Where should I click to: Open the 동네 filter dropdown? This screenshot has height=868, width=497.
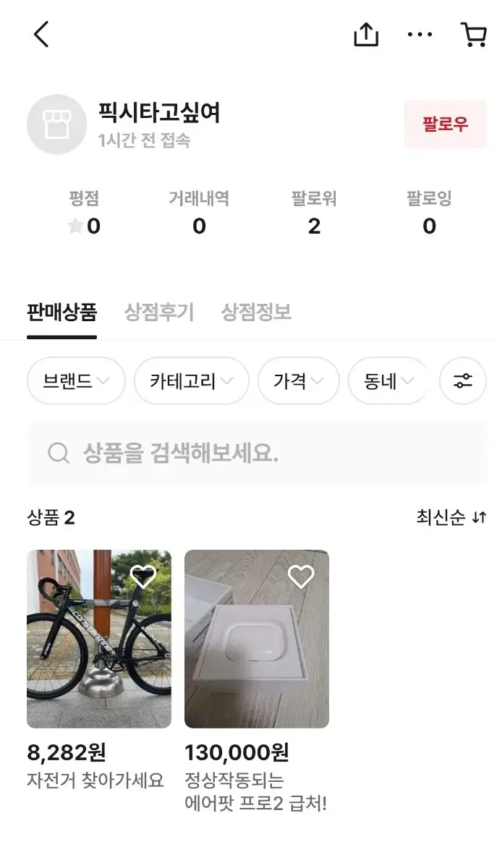tap(388, 381)
